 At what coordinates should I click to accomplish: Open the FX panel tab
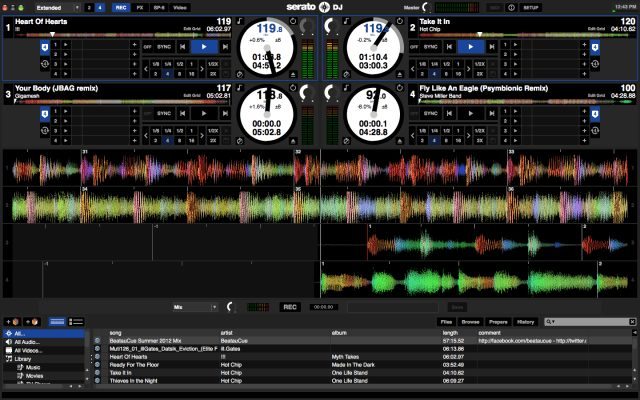(140, 8)
